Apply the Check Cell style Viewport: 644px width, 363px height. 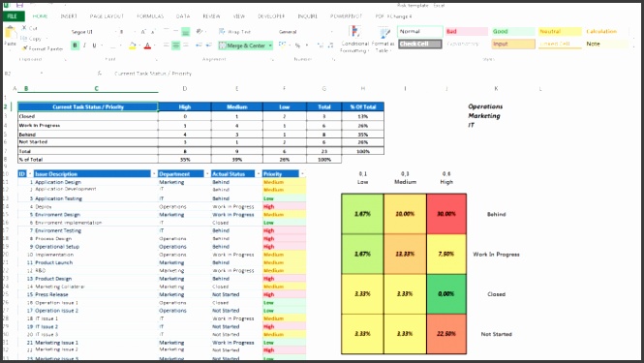pyautogui.click(x=419, y=44)
